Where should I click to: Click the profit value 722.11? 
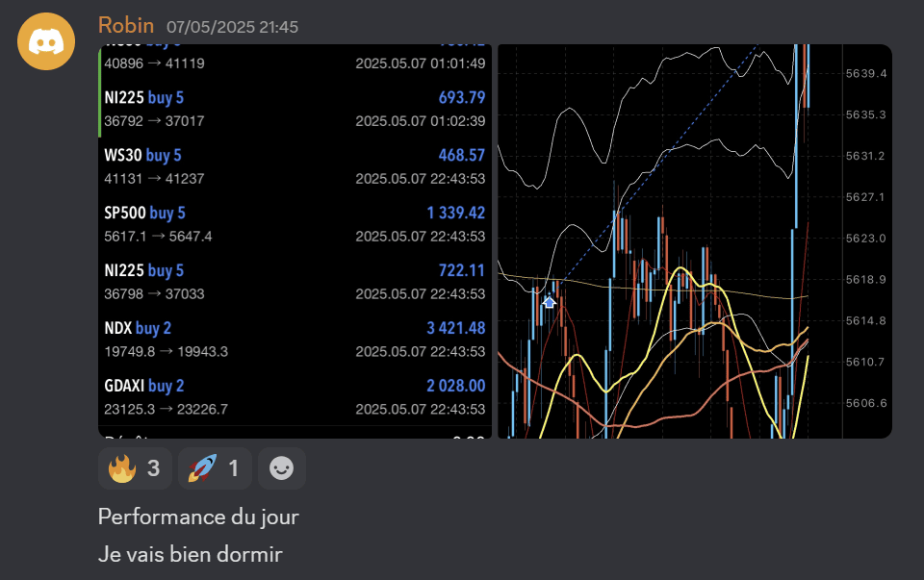pyautogui.click(x=461, y=270)
